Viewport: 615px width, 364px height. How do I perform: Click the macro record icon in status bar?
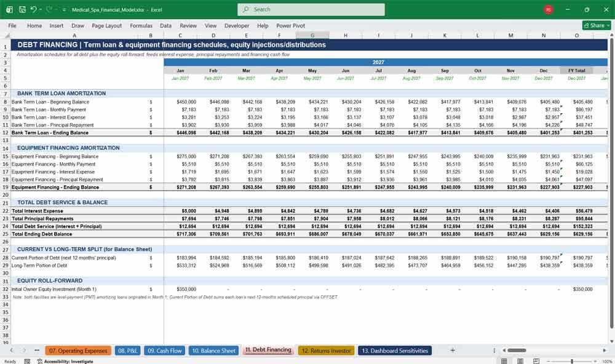coord(27,362)
